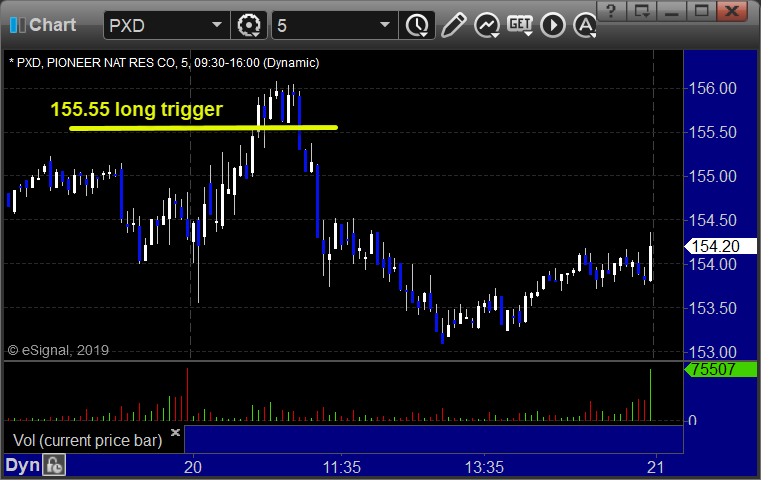Click the play replay button

[553, 25]
